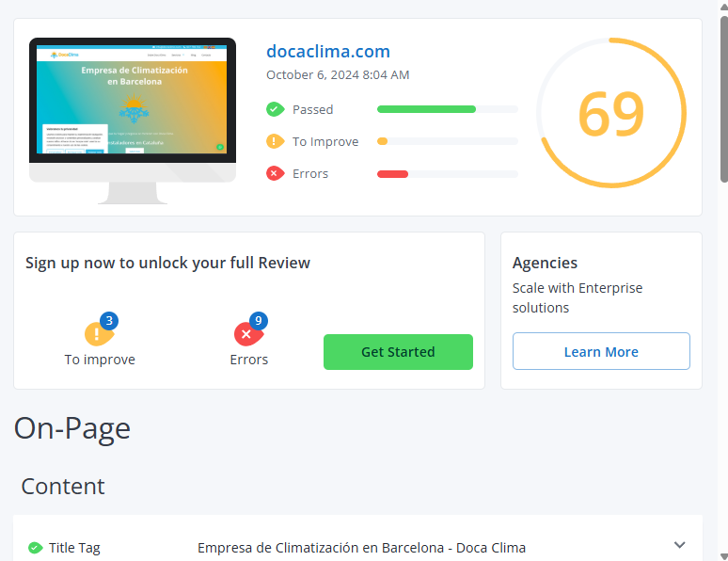
Task: Click the orange To Improve warning icon
Action: click(275, 141)
